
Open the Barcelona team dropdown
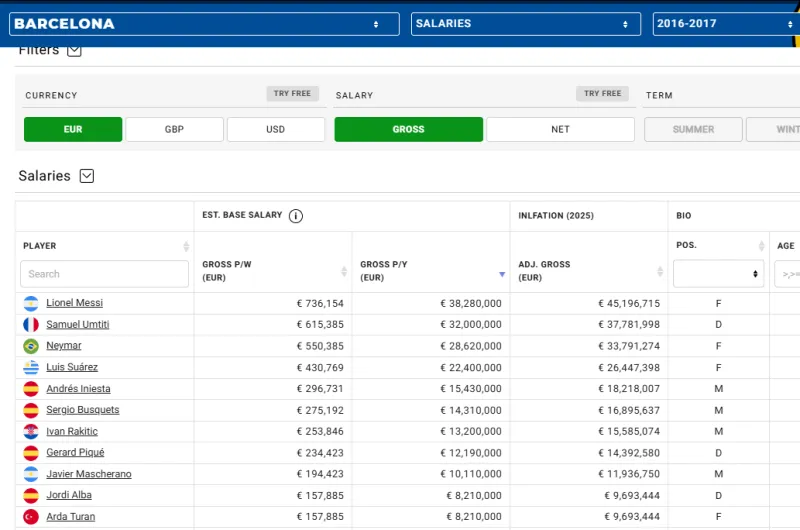coord(204,24)
